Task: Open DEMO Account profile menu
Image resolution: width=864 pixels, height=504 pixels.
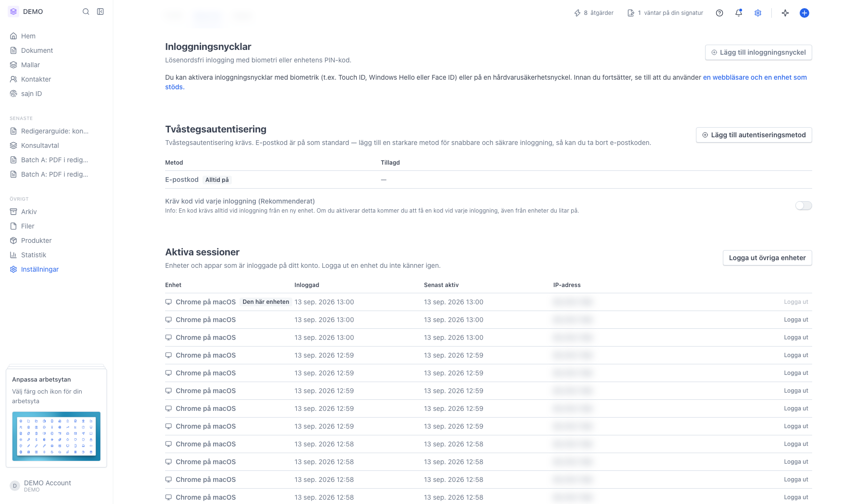Action: click(x=41, y=486)
